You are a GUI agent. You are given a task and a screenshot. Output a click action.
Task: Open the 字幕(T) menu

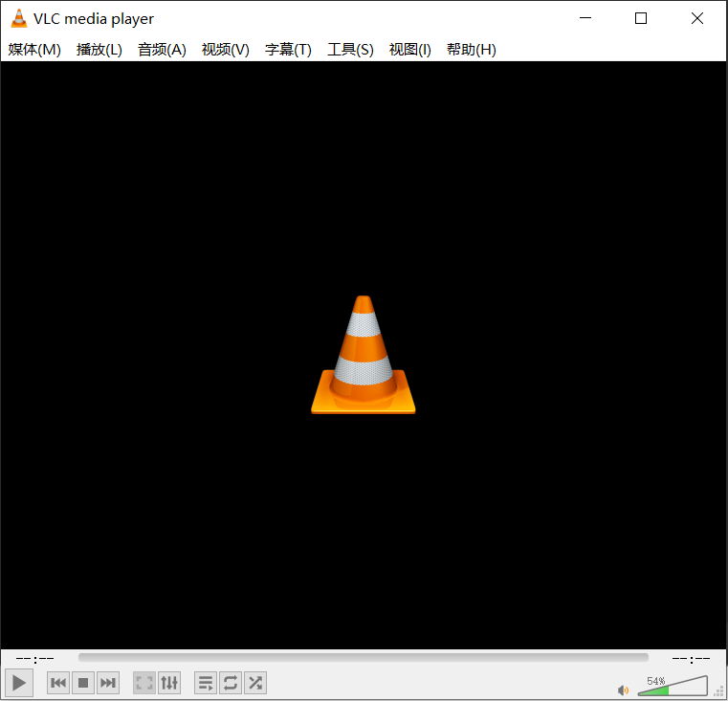[288, 49]
